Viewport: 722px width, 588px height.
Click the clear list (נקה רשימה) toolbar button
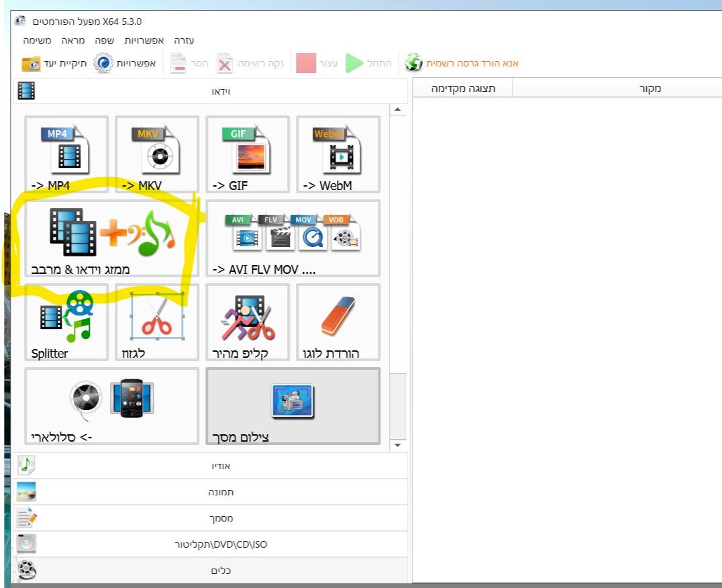(250, 63)
